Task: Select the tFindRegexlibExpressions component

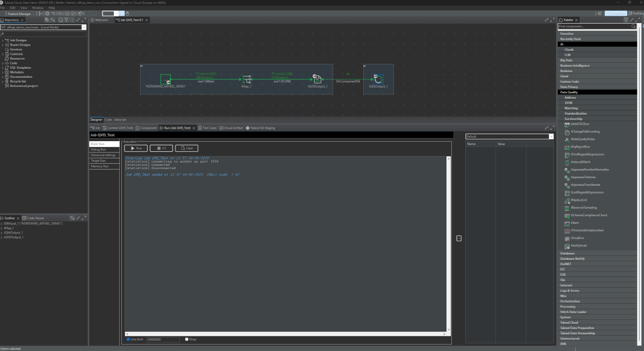Action: (x=584, y=154)
